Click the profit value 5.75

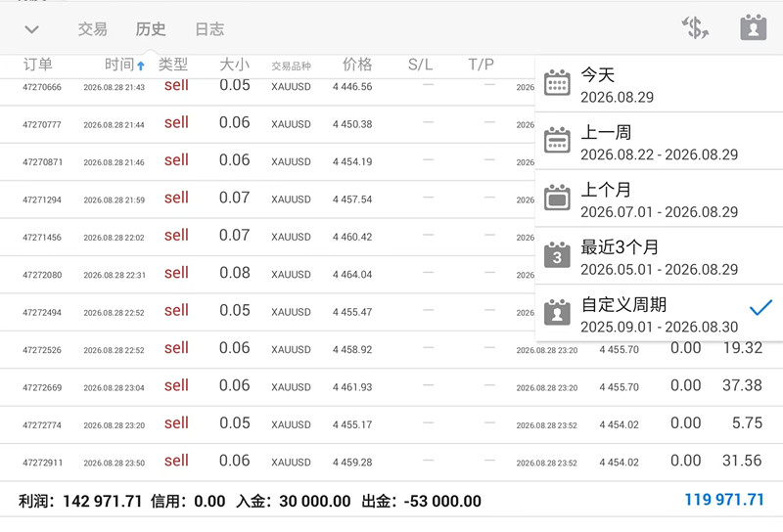(747, 423)
